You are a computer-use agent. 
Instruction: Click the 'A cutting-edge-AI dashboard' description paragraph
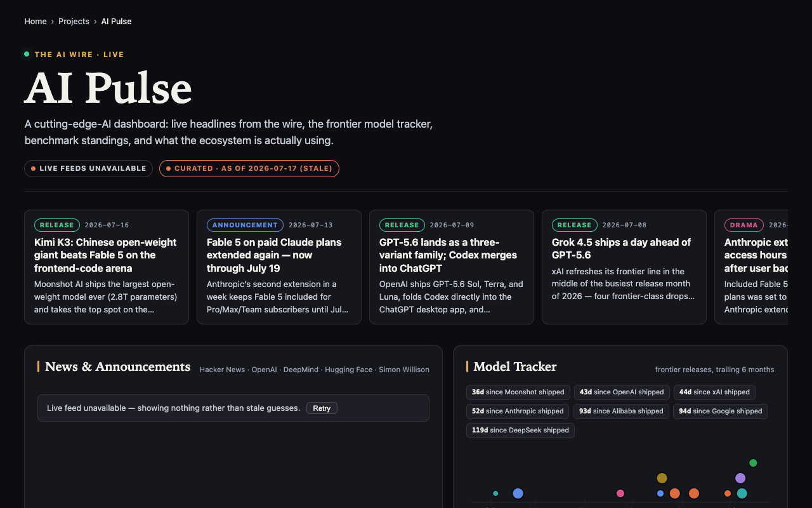tap(228, 132)
